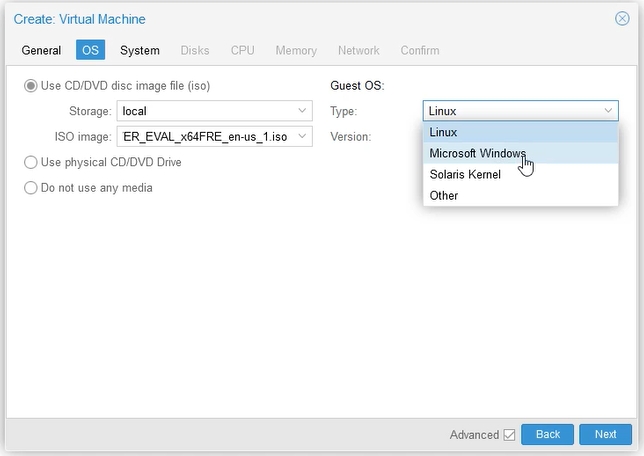The image size is (644, 456).
Task: Click the Guest OS Type text field
Action: (510, 111)
